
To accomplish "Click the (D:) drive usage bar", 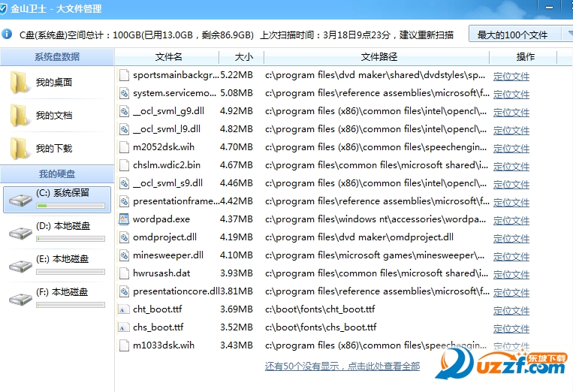I will (x=71, y=239).
